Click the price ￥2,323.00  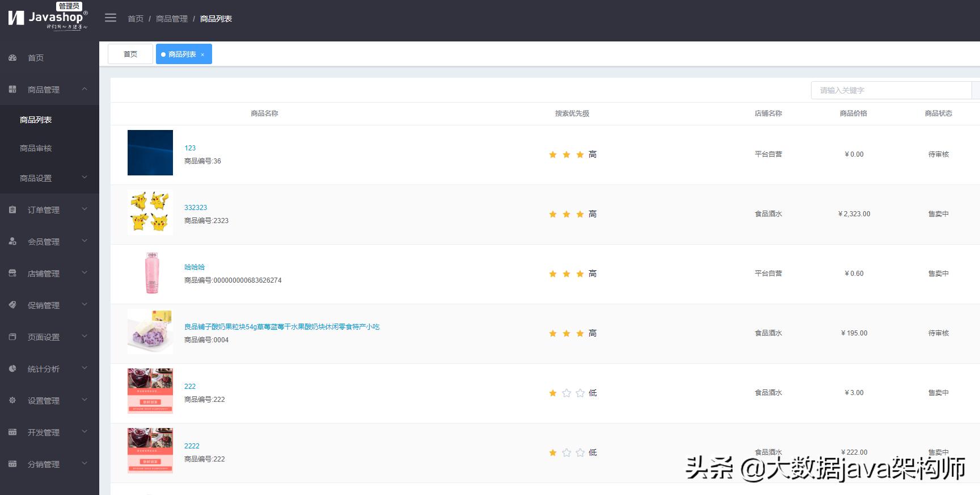point(854,214)
